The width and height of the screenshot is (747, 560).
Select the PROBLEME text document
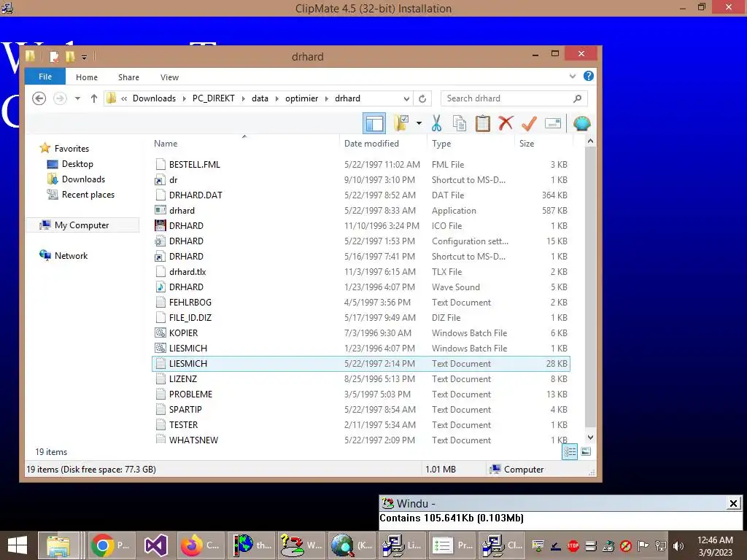(x=190, y=394)
